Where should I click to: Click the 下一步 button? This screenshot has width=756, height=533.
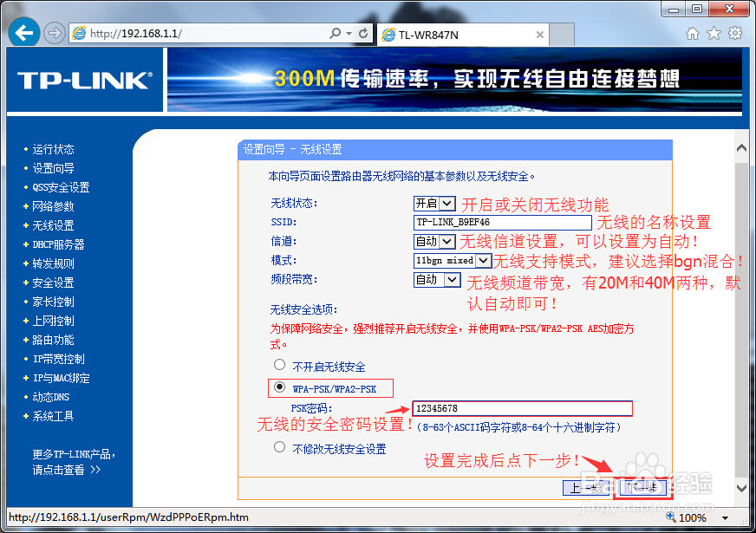point(645,487)
